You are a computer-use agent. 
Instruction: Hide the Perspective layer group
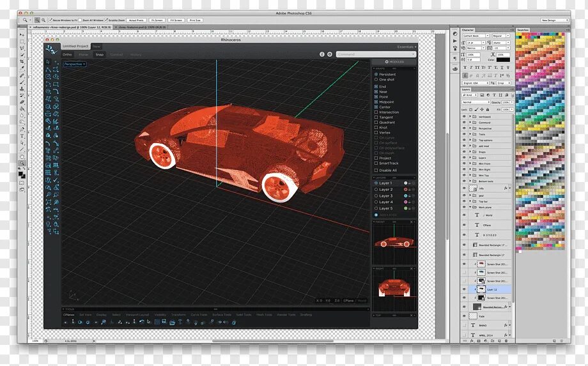tap(464, 128)
